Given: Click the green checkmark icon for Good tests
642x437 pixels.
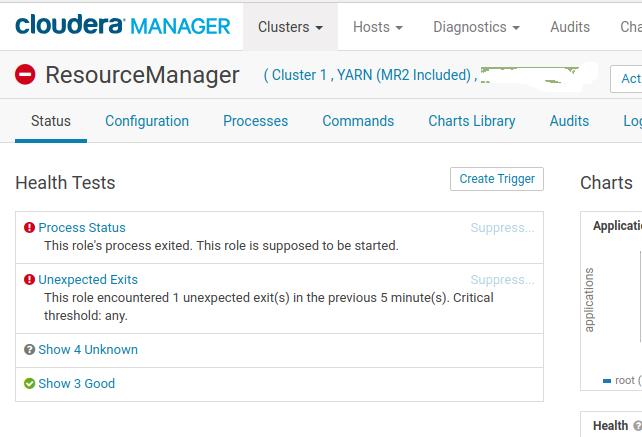Looking at the screenshot, I should point(30,384).
